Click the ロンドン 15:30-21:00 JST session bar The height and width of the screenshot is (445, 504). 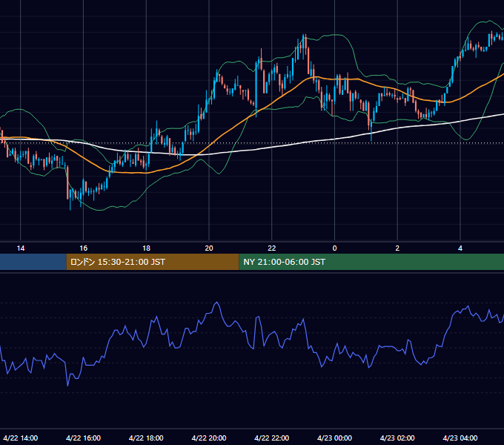[x=153, y=262]
